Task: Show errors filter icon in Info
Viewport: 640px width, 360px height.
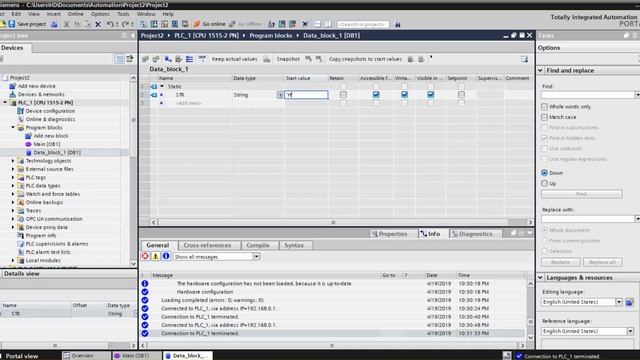Action: point(145,256)
